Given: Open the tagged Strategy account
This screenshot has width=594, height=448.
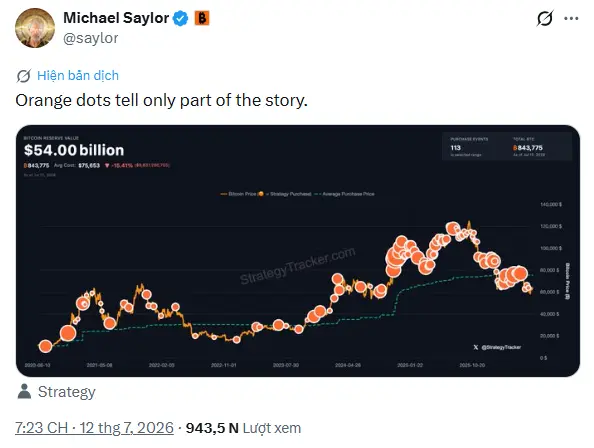Looking at the screenshot, I should click(67, 392).
